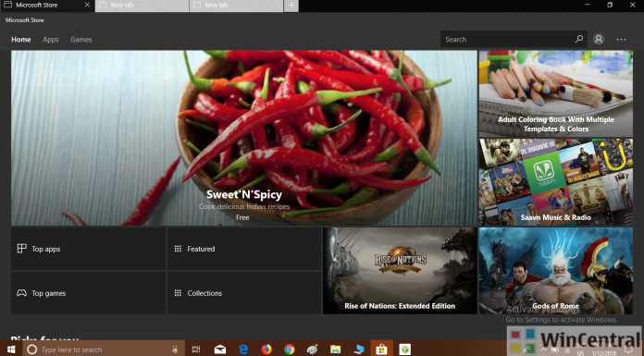
Task: Open Saavn Music & Radio tile
Action: [556, 182]
